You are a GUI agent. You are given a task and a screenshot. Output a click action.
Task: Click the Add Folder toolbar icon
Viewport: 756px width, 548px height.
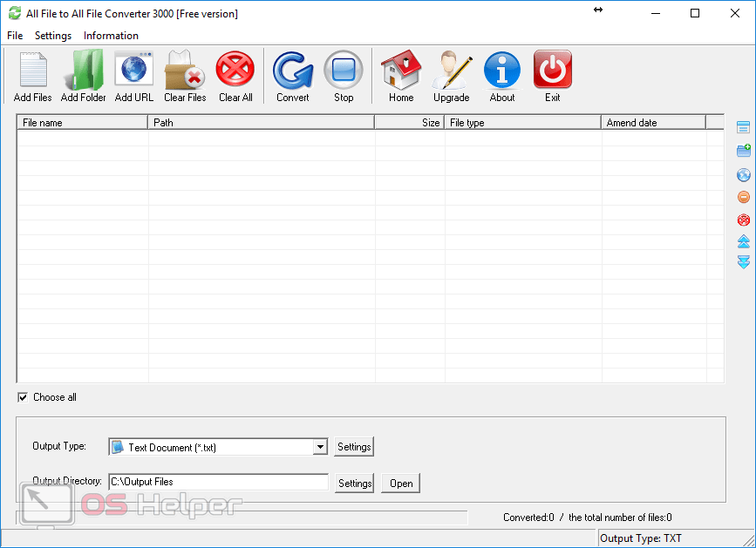pyautogui.click(x=84, y=71)
